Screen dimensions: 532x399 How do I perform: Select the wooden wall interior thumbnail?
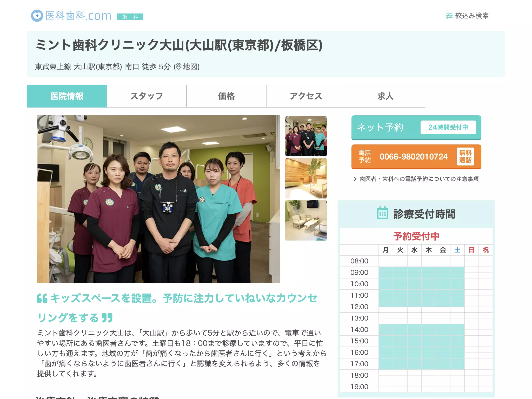(306, 178)
